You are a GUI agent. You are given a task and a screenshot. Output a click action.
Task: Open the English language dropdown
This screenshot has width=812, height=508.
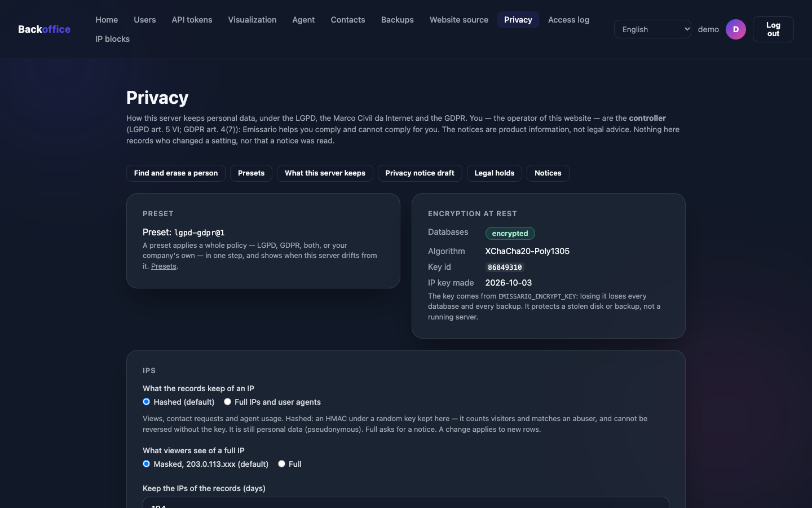(652, 29)
